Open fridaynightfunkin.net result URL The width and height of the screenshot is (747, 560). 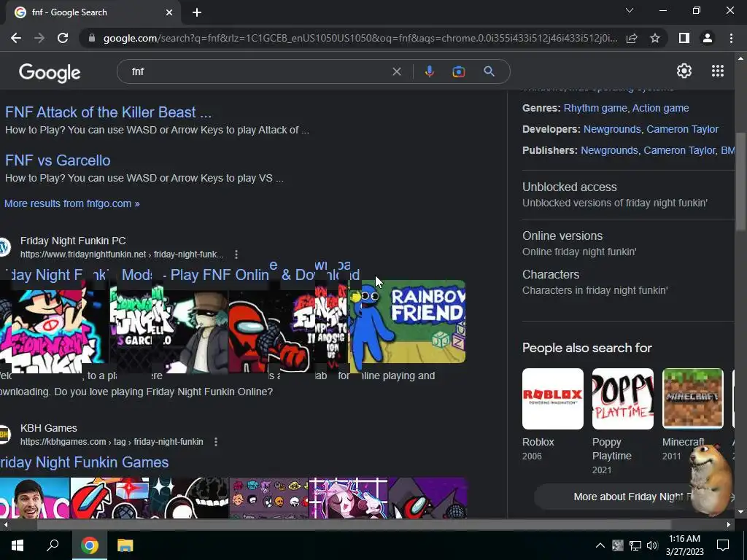click(x=122, y=254)
